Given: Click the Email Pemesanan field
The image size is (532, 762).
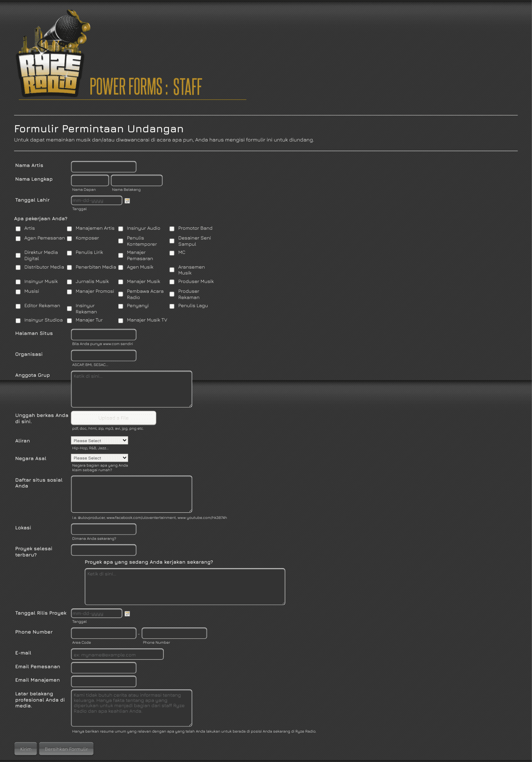Looking at the screenshot, I should 104,668.
